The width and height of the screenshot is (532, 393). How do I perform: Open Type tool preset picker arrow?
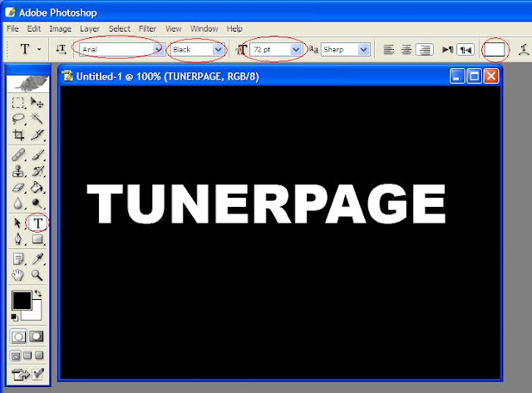click(39, 50)
